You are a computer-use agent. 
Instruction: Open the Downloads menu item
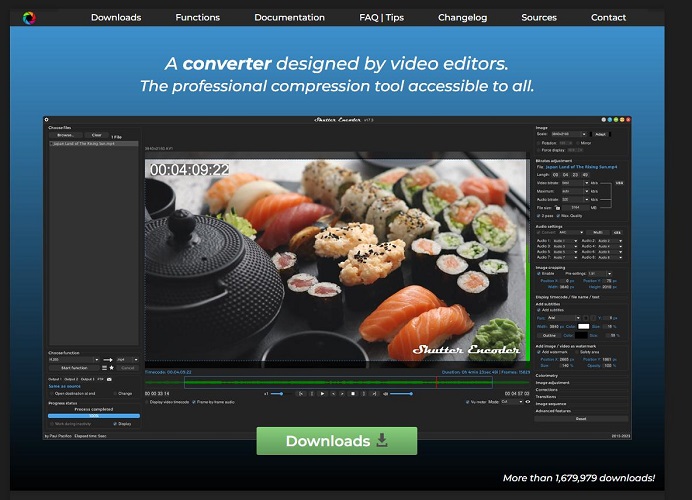[x=116, y=18]
